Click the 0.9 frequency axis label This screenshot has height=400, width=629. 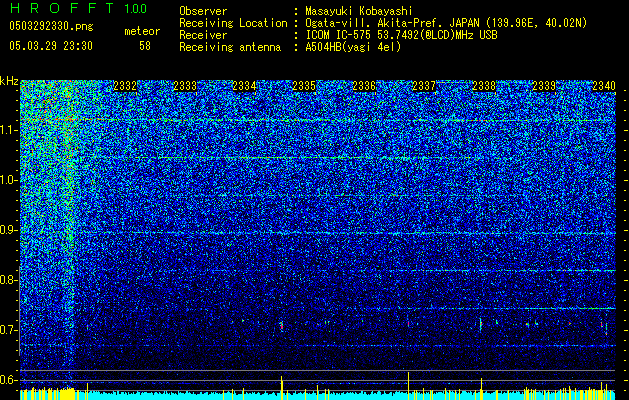point(9,230)
